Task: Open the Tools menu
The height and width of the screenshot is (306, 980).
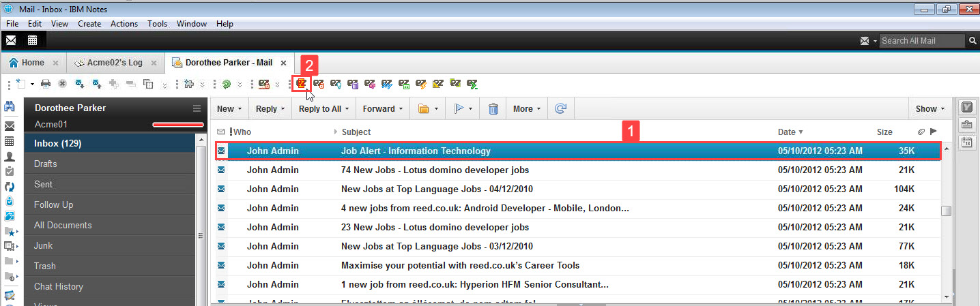Action: [158, 24]
